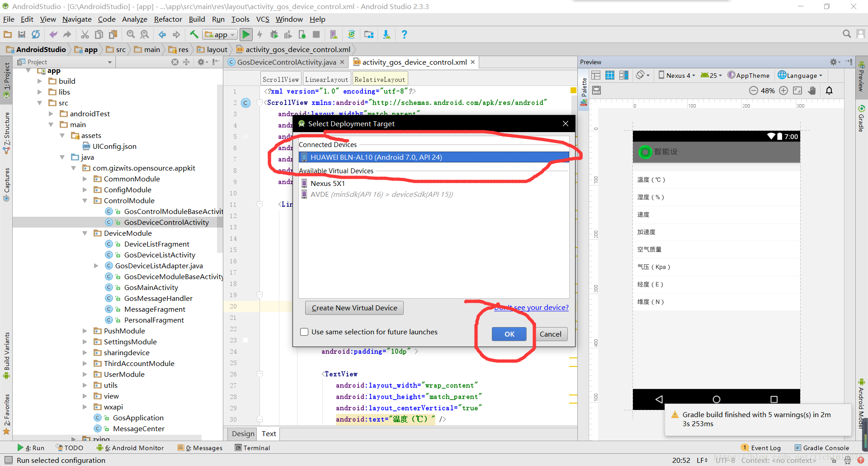Image resolution: width=868 pixels, height=466 pixels.
Task: Close the activity_gos_device_control.xml tab
Action: (473, 62)
